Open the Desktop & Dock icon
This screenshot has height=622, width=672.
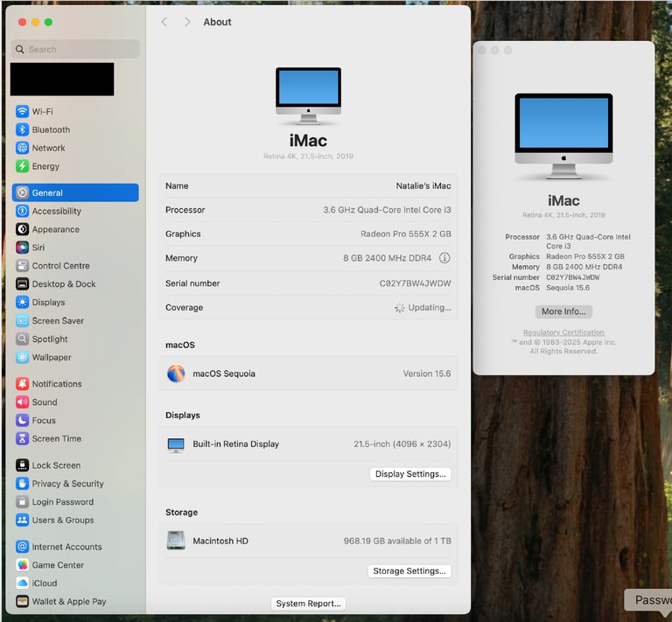pyautogui.click(x=22, y=283)
